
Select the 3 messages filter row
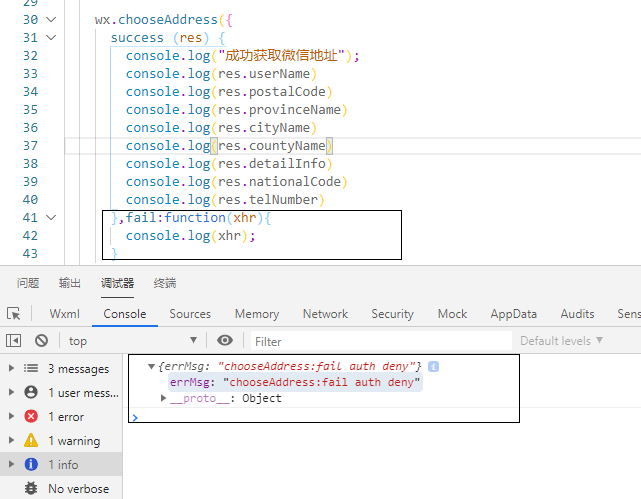61,368
